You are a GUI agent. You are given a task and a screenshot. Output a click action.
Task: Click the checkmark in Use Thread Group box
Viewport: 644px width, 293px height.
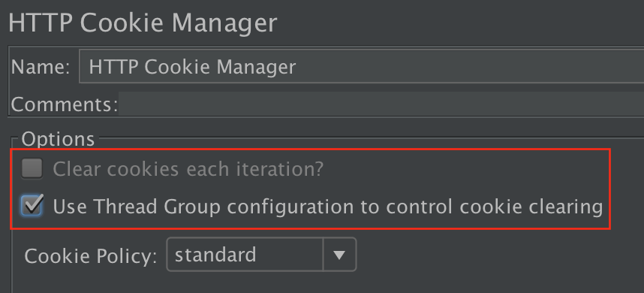click(33, 204)
